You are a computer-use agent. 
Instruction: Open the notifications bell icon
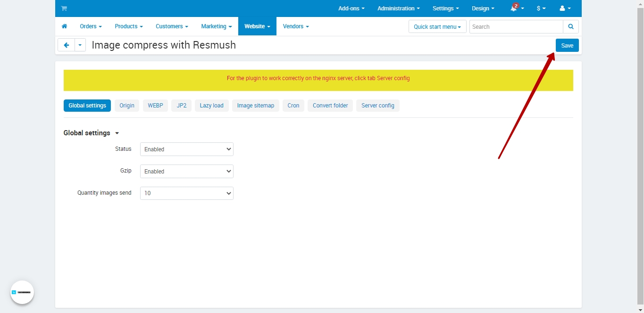[517, 8]
